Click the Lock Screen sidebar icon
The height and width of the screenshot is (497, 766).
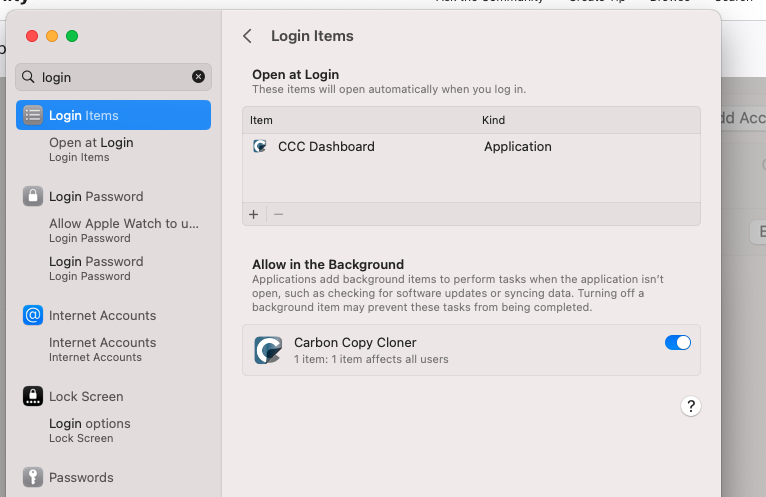coord(33,396)
